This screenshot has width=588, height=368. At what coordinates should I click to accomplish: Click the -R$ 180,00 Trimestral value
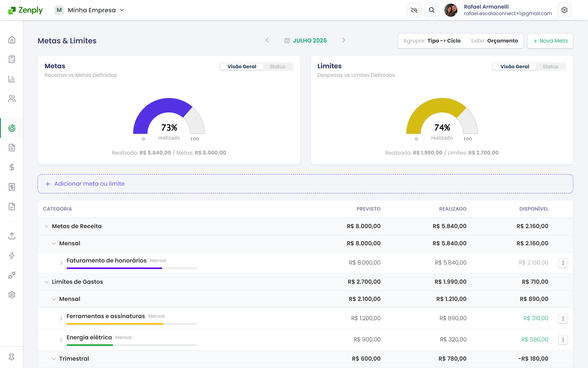click(x=533, y=359)
